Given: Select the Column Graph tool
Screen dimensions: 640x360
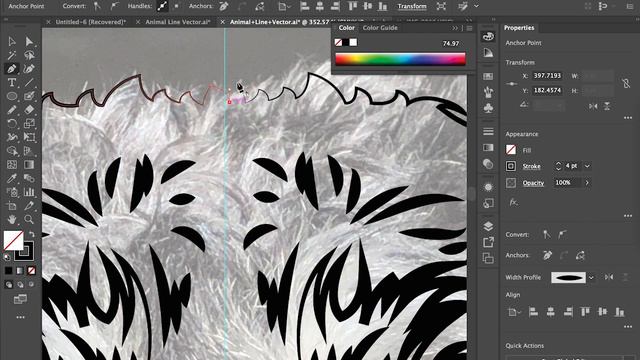Looking at the screenshot, I should click(29, 192).
